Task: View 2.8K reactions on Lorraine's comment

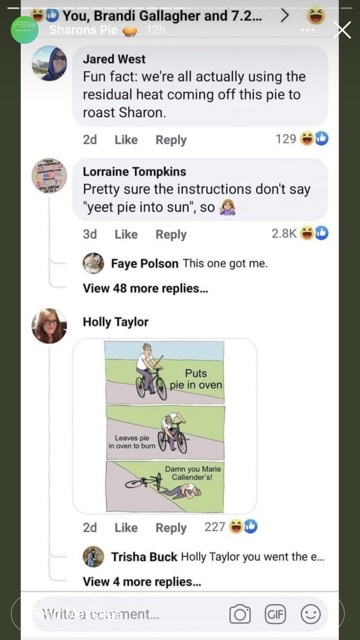Action: tap(300, 233)
